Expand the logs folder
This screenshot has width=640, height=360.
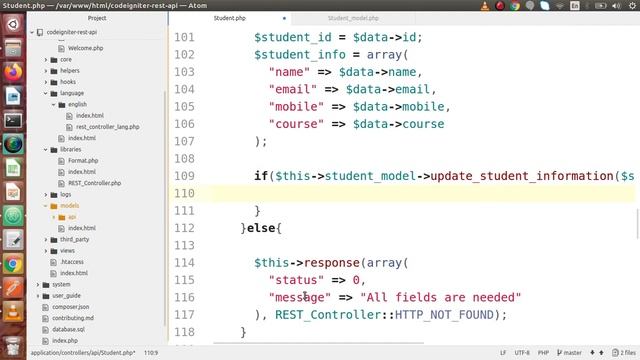[x=46, y=195]
